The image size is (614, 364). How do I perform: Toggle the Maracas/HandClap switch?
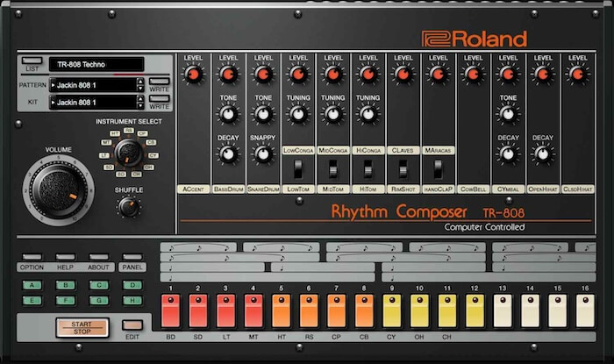coord(439,168)
